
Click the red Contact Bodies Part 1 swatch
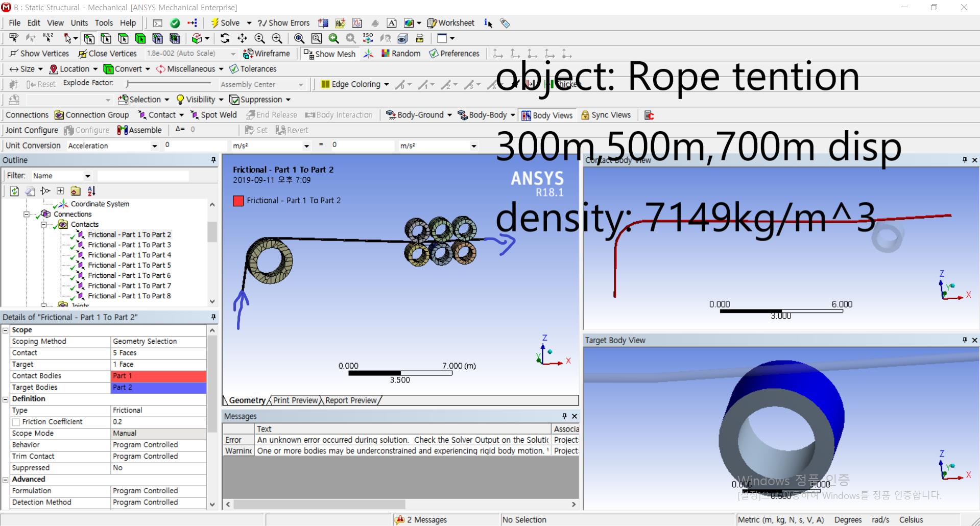tap(159, 376)
